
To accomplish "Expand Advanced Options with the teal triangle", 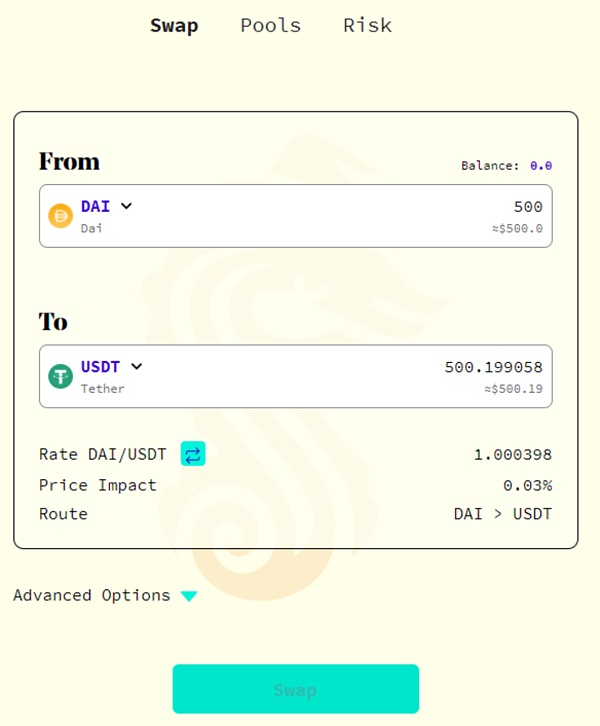I will coord(189,596).
